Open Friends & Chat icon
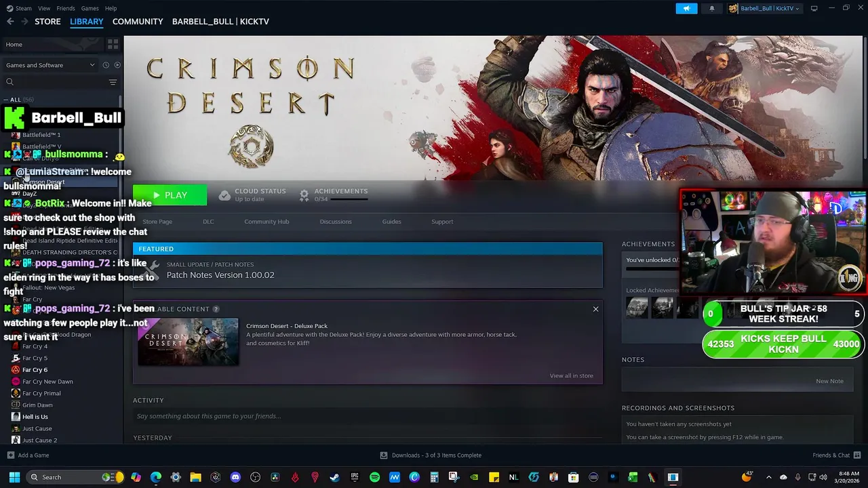 click(x=857, y=455)
